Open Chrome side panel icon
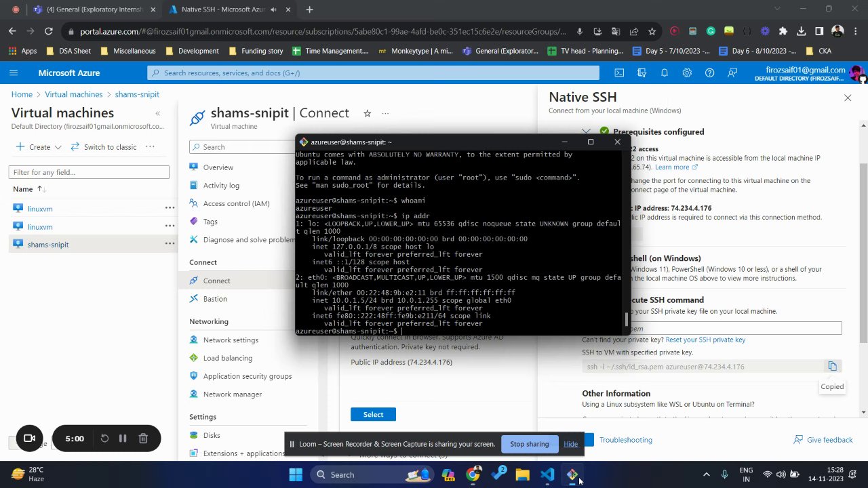Viewport: 868px width, 488px height. (819, 31)
